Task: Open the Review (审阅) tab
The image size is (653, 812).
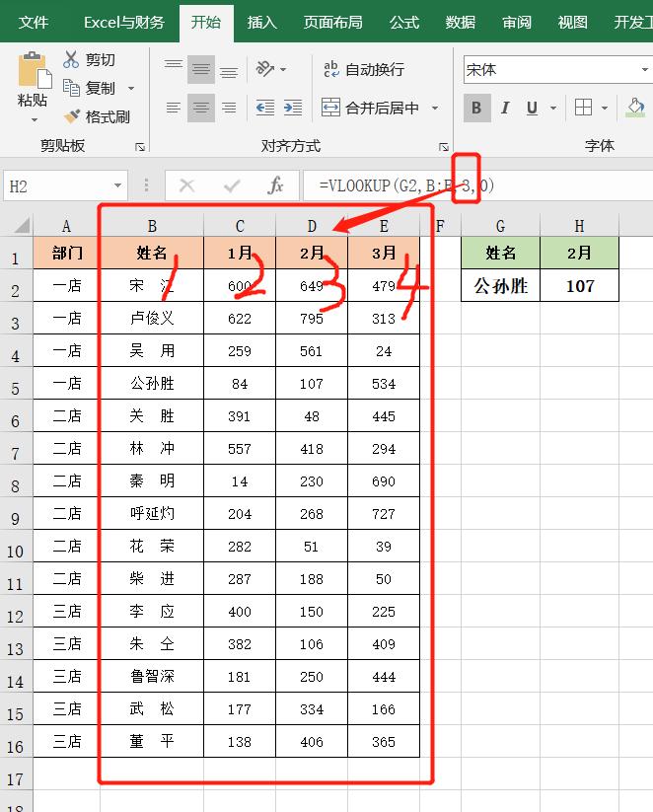Action: click(517, 23)
